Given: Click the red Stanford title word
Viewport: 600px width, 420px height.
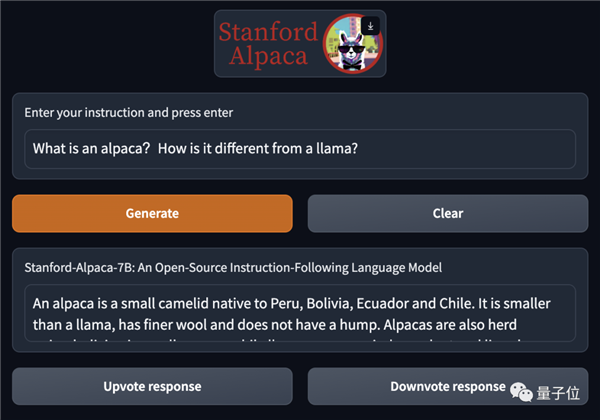Looking at the screenshot, I should point(268,31).
